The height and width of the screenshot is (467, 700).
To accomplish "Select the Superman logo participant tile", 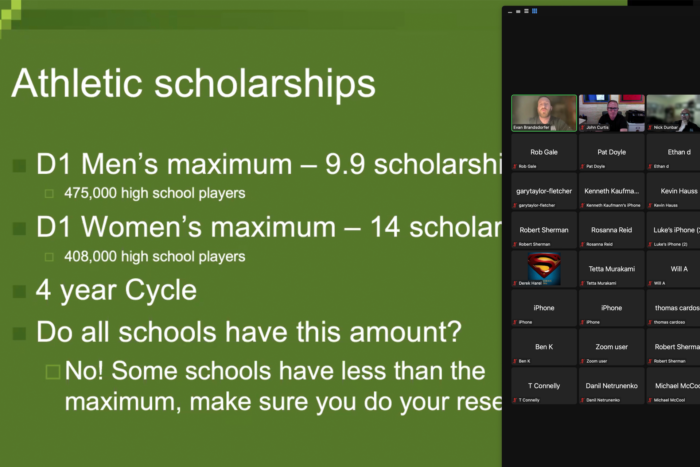I will tap(544, 269).
